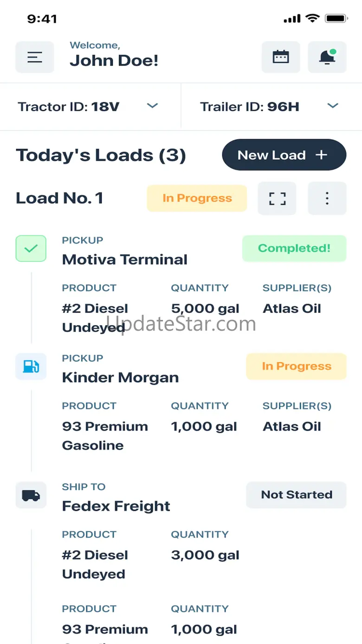Open the three-dot options for Load No. 1
362x644 pixels.
[327, 198]
